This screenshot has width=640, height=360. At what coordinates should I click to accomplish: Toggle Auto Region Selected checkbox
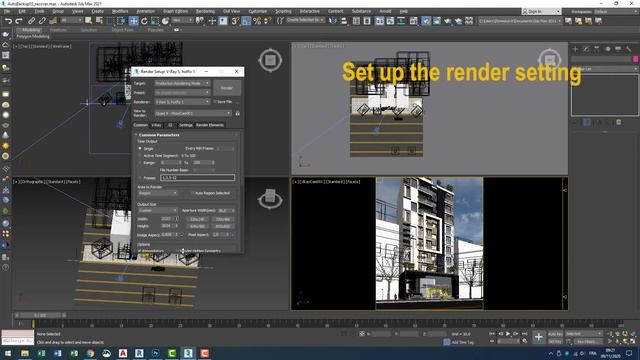(193, 193)
